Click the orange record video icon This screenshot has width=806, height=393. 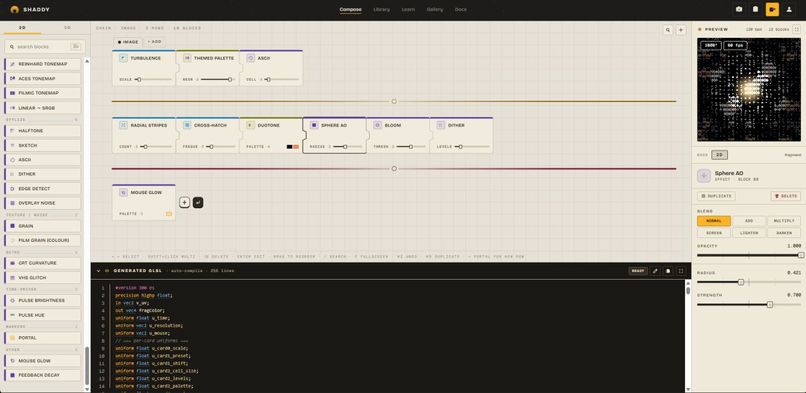[x=772, y=9]
